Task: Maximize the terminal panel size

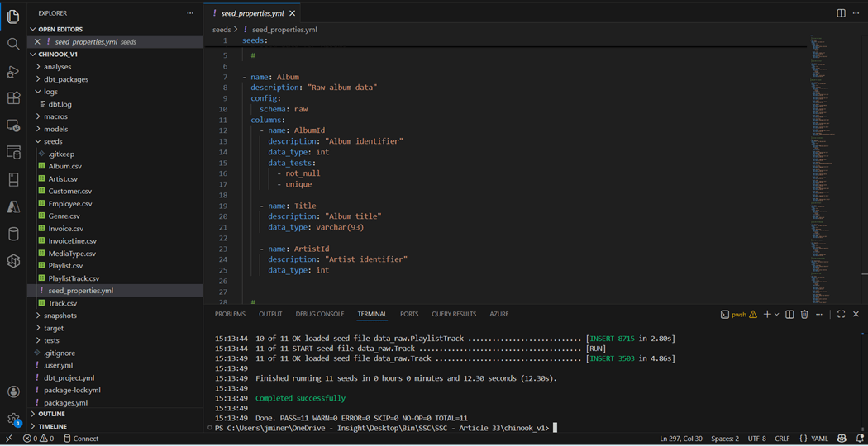Action: point(841,315)
